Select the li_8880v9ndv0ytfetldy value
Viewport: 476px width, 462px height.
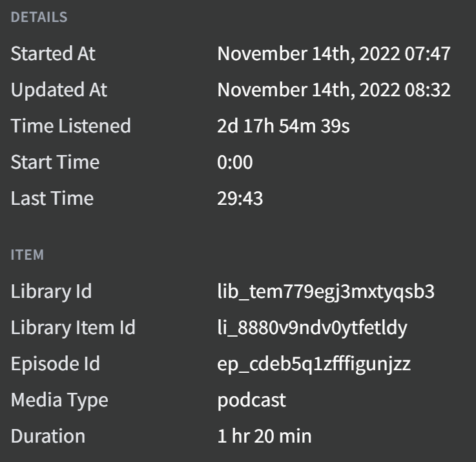313,328
